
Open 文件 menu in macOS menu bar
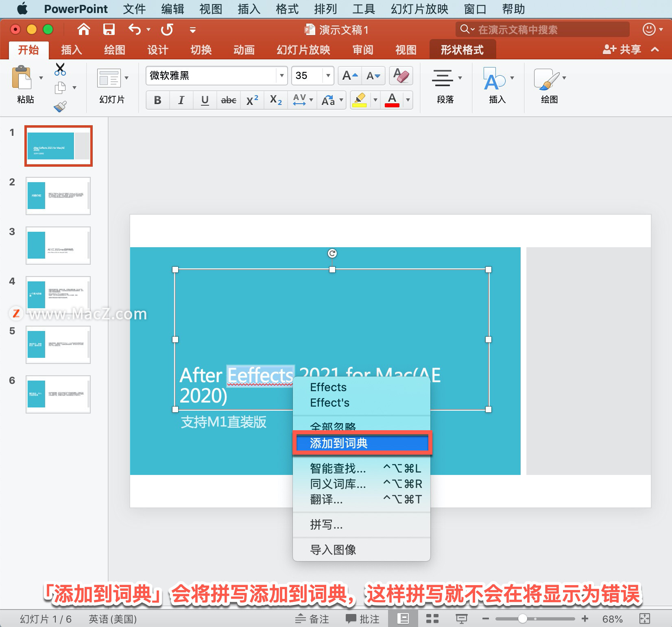coord(134,9)
